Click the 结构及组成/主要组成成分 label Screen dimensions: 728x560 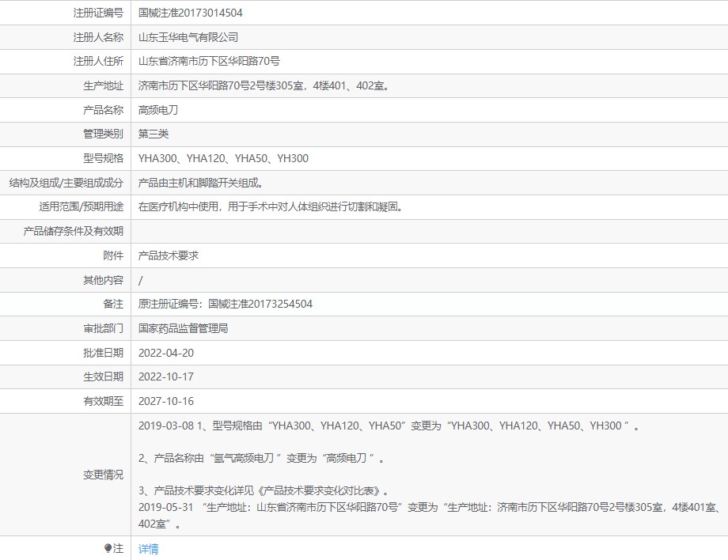click(66, 183)
